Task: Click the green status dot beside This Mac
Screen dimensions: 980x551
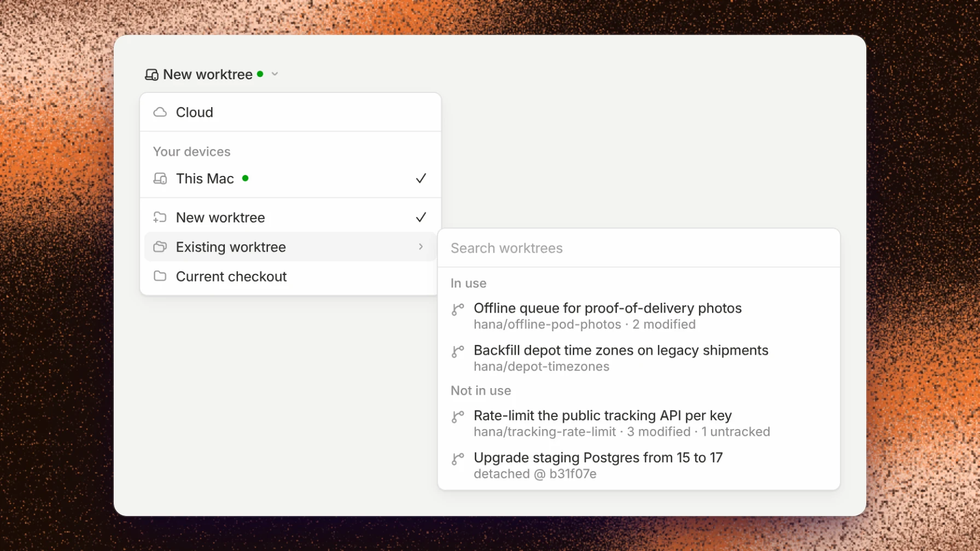Action: click(246, 178)
